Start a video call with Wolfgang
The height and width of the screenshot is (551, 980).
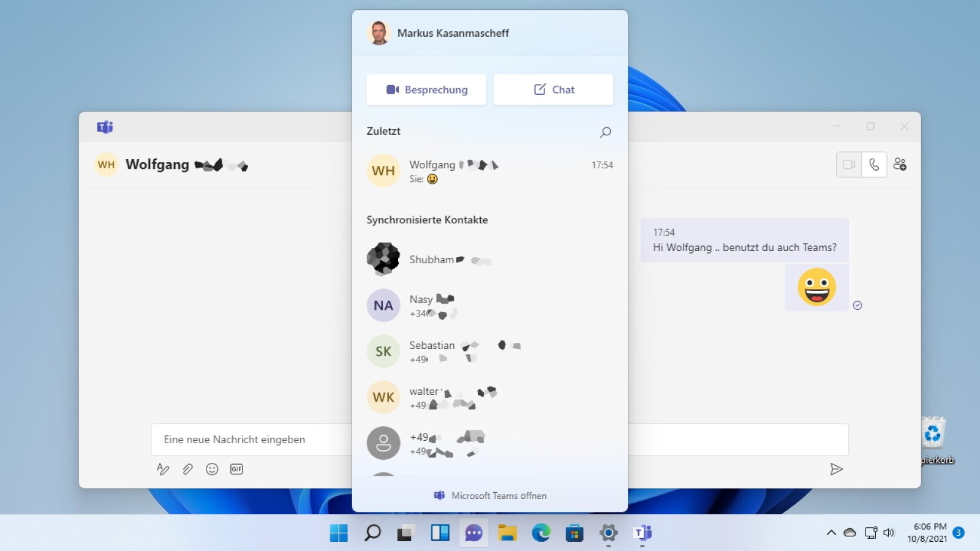tap(848, 164)
